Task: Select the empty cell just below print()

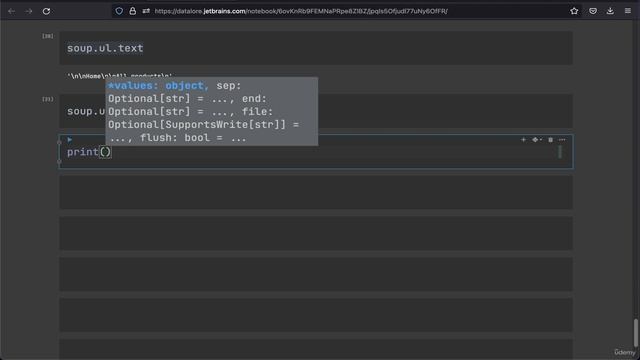Action: [316, 192]
